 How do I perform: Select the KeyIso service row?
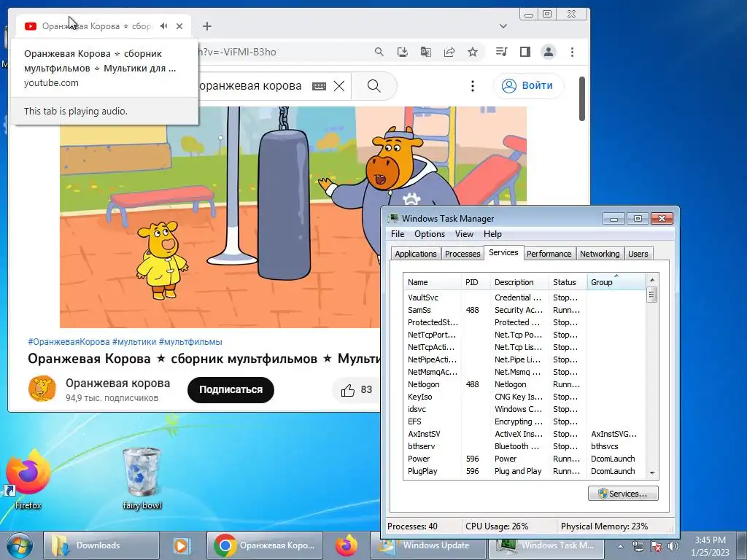pos(524,397)
